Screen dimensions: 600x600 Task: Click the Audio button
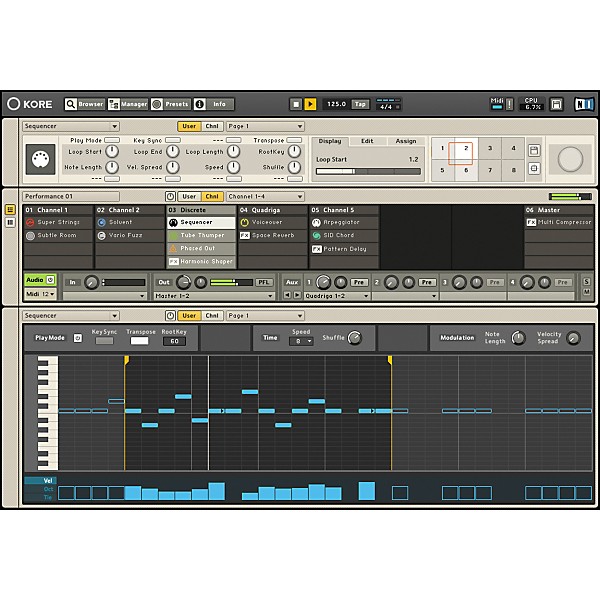click(x=40, y=280)
